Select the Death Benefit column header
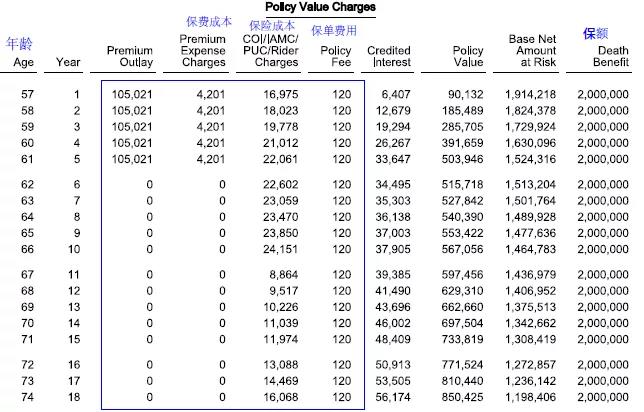 coord(604,56)
